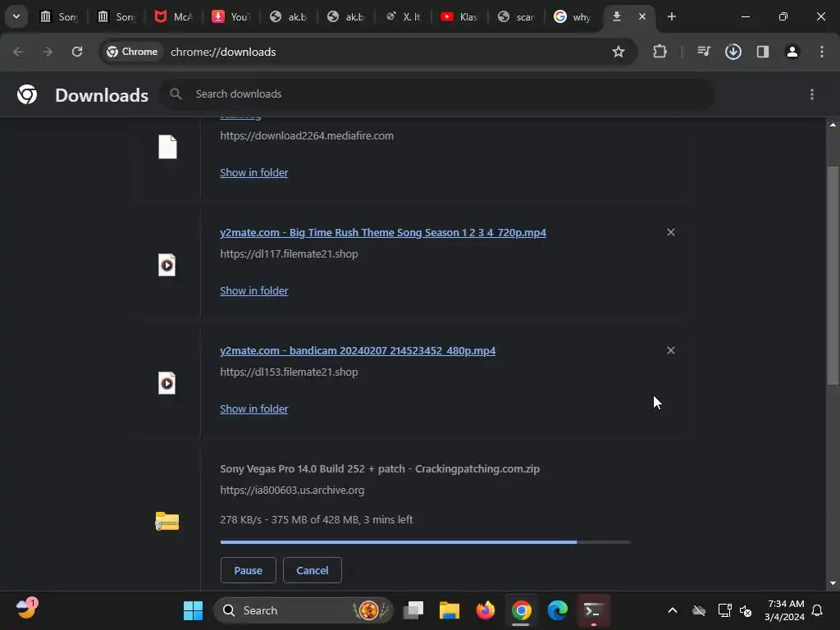This screenshot has height=630, width=840.
Task: Open the Extensions puzzle icon
Action: coord(660,52)
